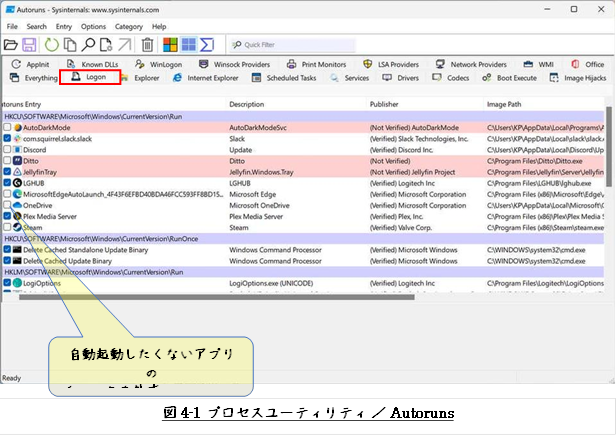The image size is (616, 435).
Task: Click the JellyfinTray entry icon
Action: tap(18, 172)
